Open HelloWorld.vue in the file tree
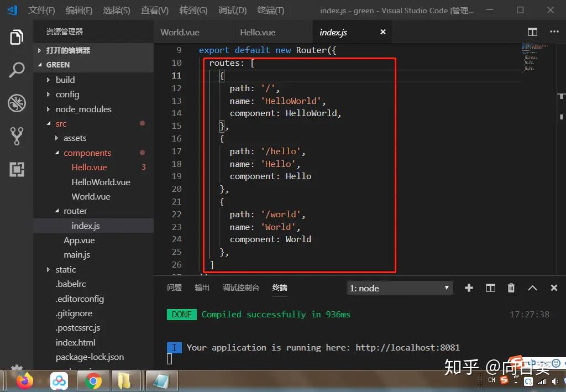 (101, 182)
